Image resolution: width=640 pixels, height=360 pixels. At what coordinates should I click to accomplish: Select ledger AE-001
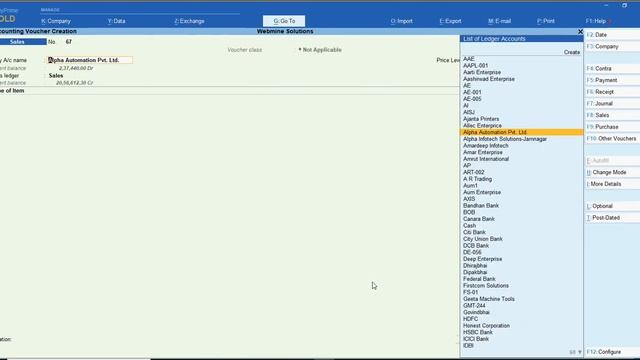[472, 92]
